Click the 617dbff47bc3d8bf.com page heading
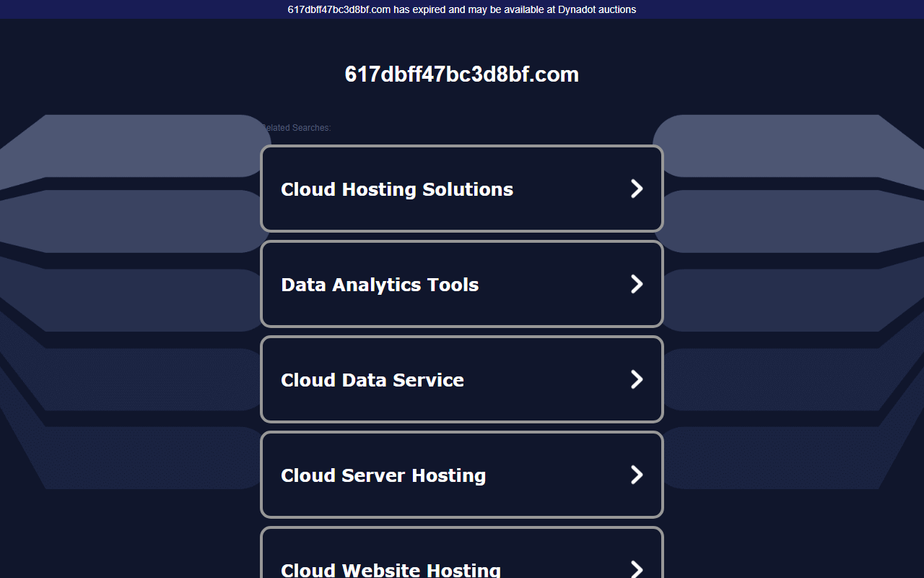Screen dimensions: 924x578 [462, 74]
